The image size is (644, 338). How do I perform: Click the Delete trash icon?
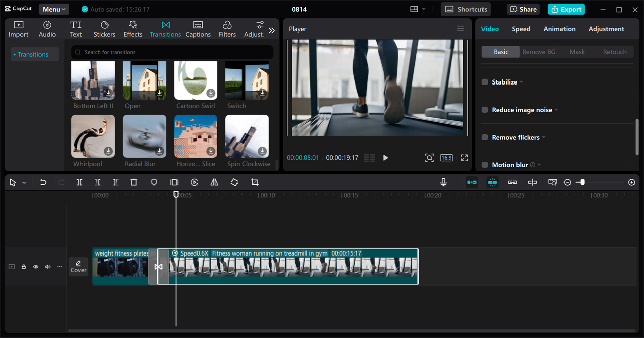click(134, 182)
